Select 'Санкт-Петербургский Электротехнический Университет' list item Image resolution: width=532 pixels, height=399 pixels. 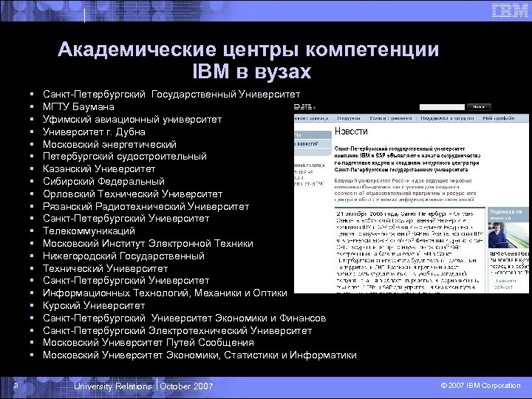click(x=177, y=330)
